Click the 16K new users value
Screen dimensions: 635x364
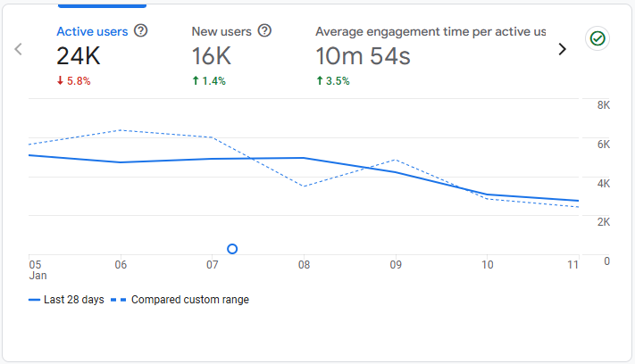pos(212,56)
